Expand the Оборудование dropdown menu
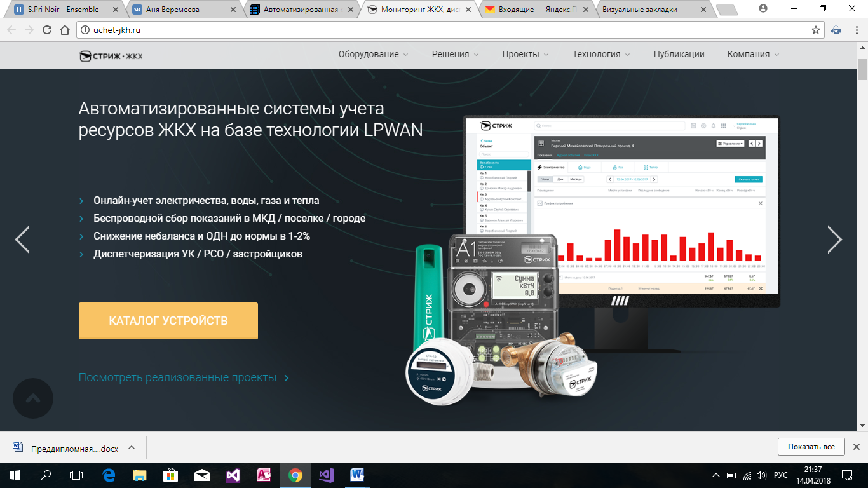 coord(373,55)
